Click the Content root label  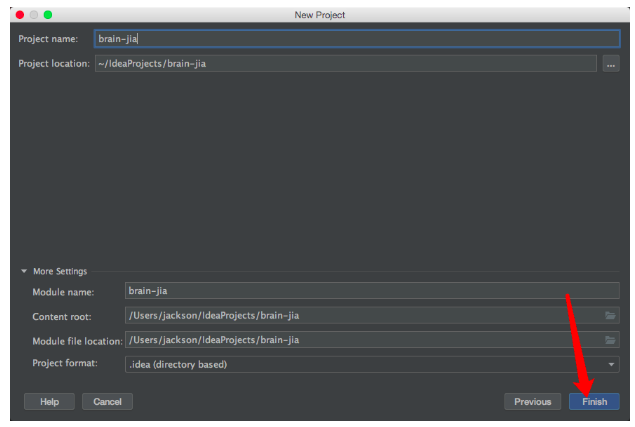(62, 316)
